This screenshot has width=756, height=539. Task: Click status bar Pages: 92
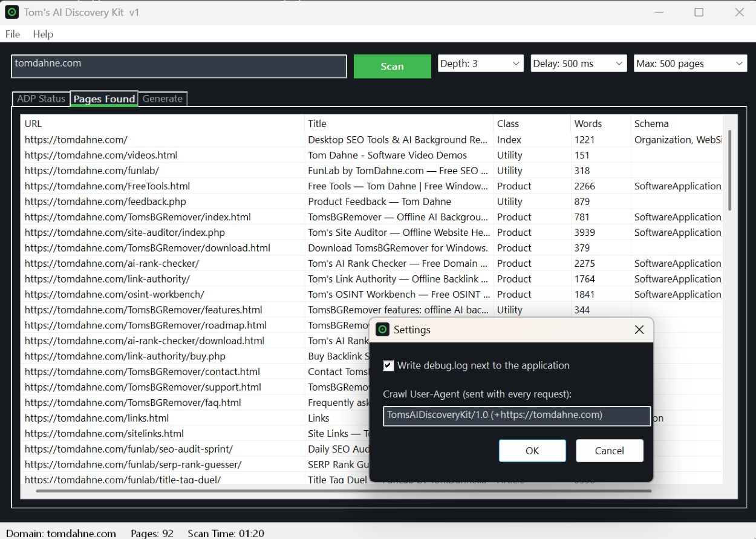pyautogui.click(x=152, y=534)
